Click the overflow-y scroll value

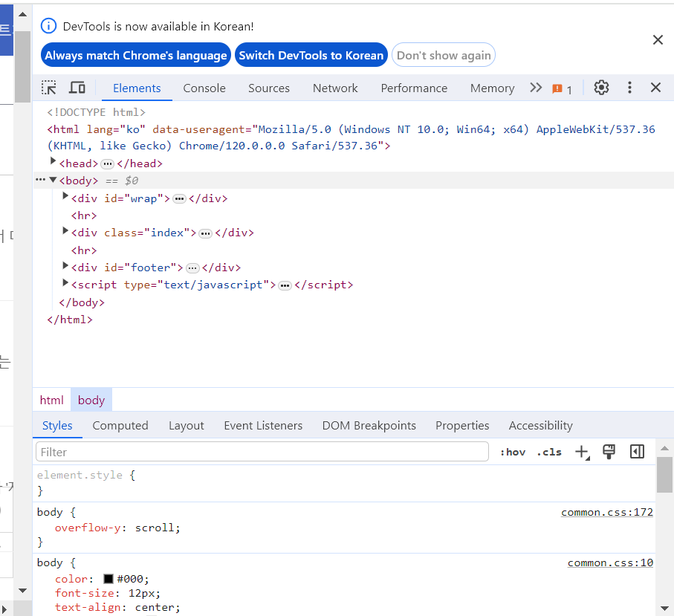pos(155,528)
